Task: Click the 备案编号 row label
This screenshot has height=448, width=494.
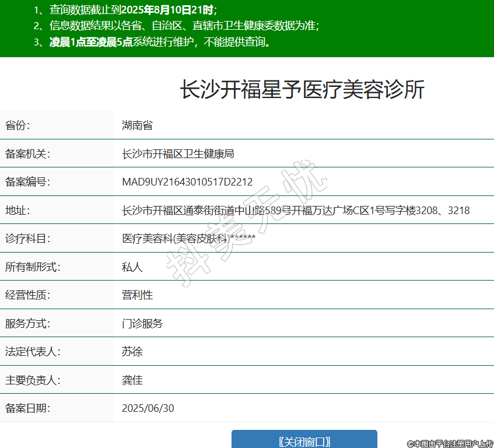Action: click(x=28, y=182)
